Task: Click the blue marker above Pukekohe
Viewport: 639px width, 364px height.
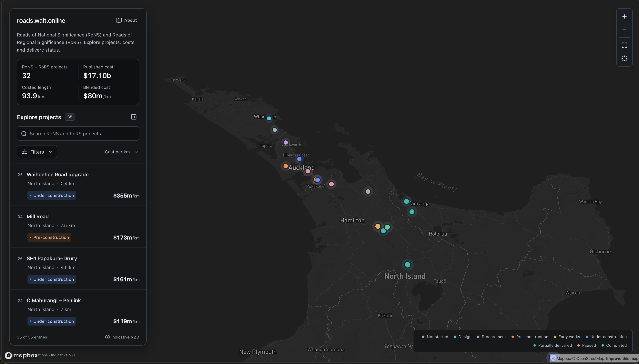Action: 318,180
